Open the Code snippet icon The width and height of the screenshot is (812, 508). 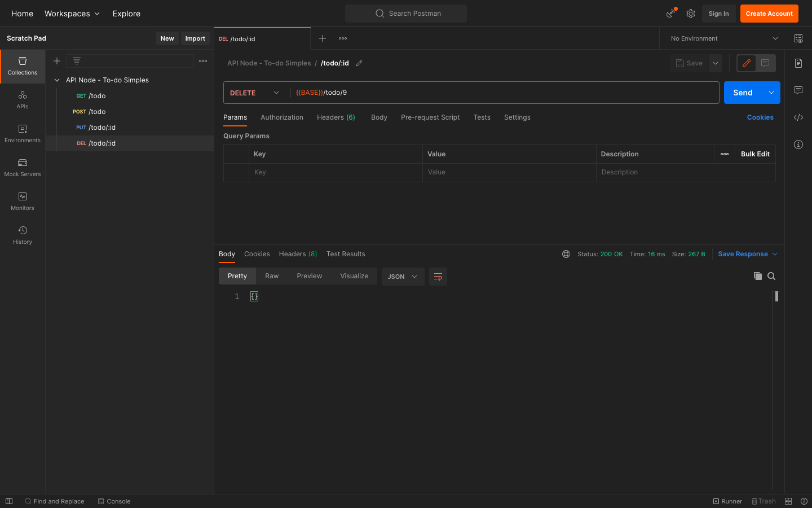pyautogui.click(x=798, y=117)
